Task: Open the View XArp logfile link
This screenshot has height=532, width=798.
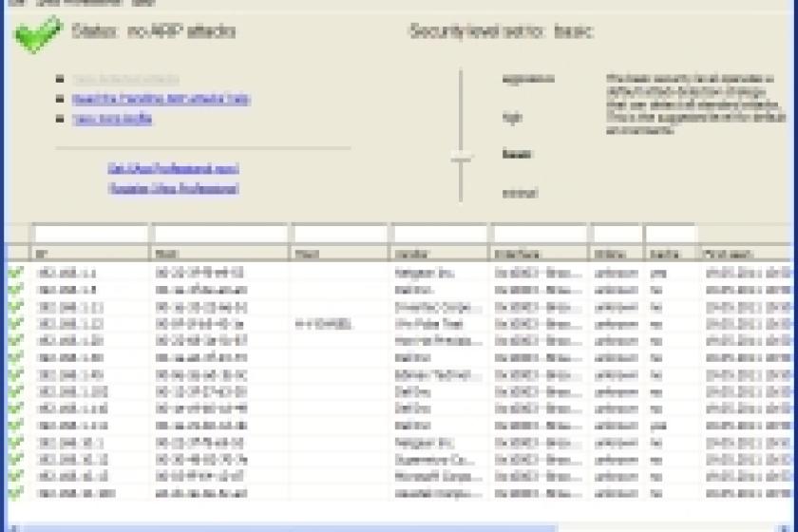Action: tap(112, 119)
